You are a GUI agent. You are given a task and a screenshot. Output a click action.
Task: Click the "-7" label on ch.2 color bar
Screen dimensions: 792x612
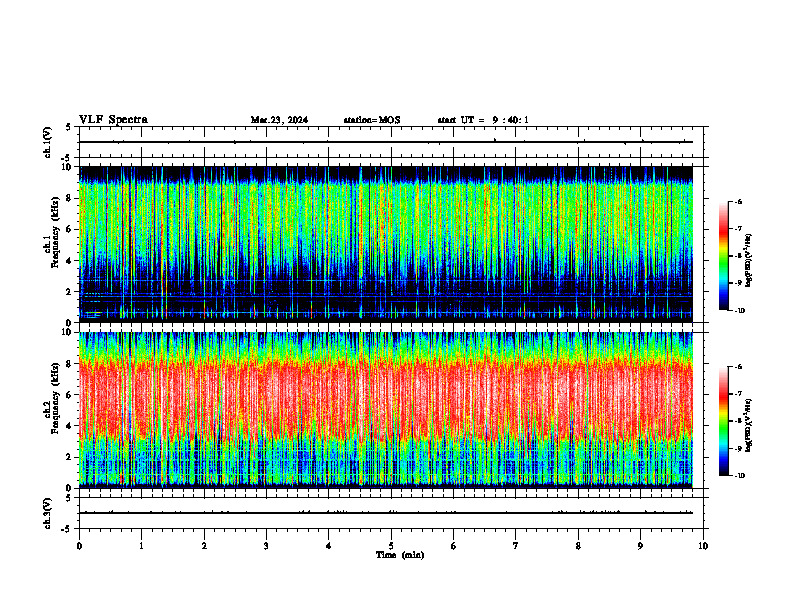pos(738,394)
